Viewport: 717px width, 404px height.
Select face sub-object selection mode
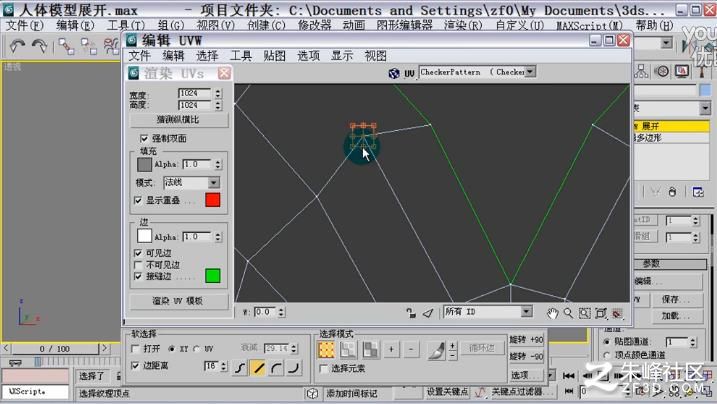coord(370,350)
